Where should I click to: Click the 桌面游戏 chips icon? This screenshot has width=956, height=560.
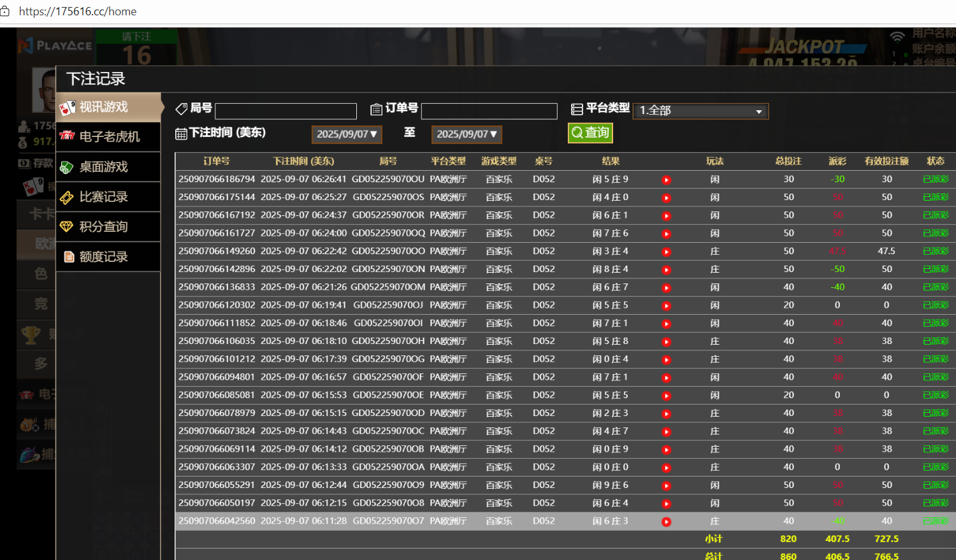click(67, 168)
